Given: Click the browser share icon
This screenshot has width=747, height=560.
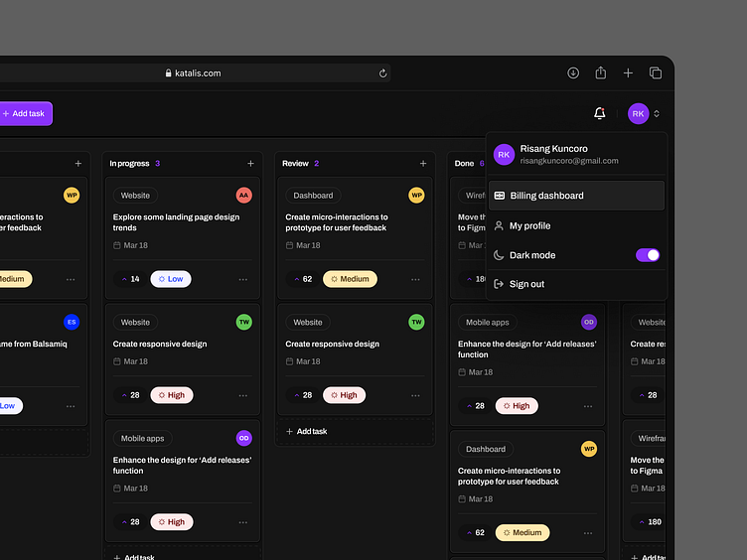Looking at the screenshot, I should point(601,72).
